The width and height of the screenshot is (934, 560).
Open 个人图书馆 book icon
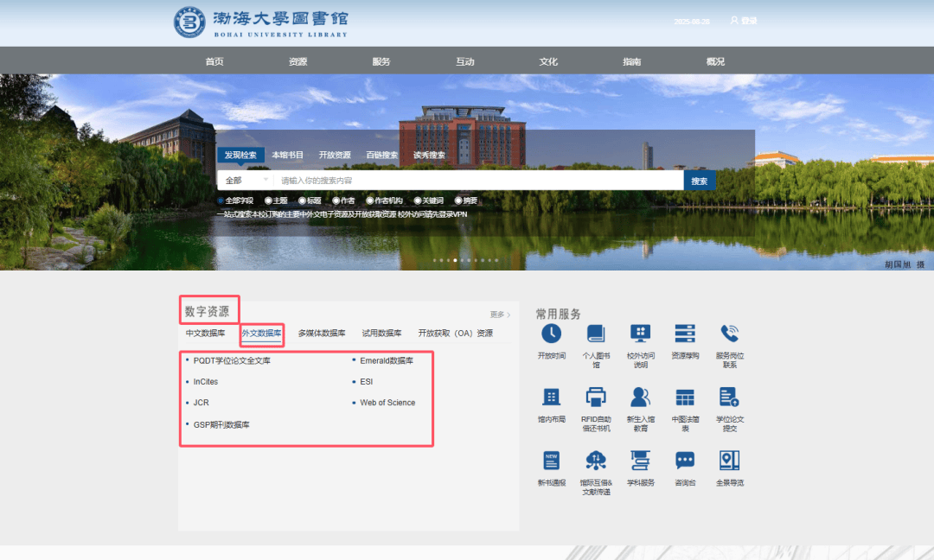click(x=596, y=334)
